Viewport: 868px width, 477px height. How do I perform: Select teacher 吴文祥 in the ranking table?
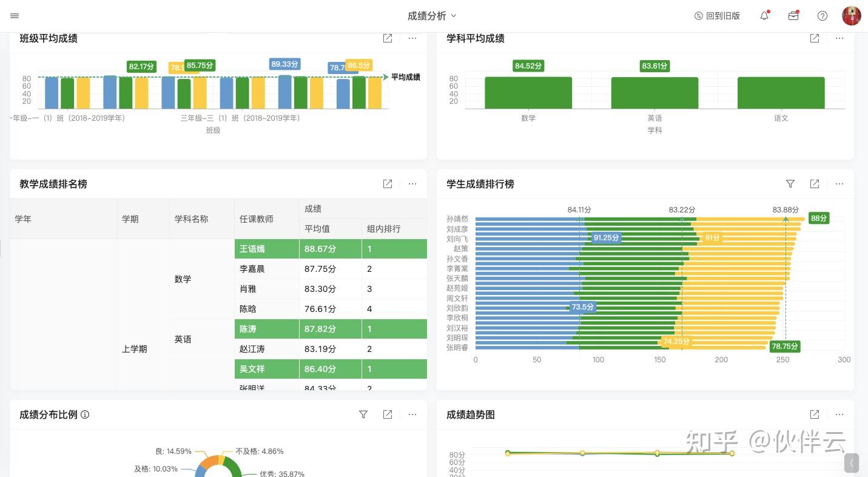(x=267, y=369)
